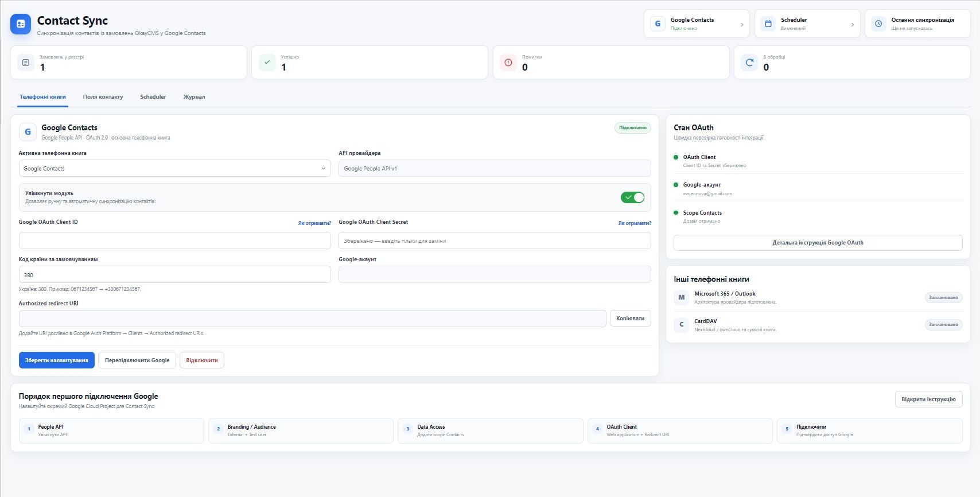Viewport: 980px width, 497px height.
Task: Click the green status dot beside Scope Contacts
Action: pos(676,212)
